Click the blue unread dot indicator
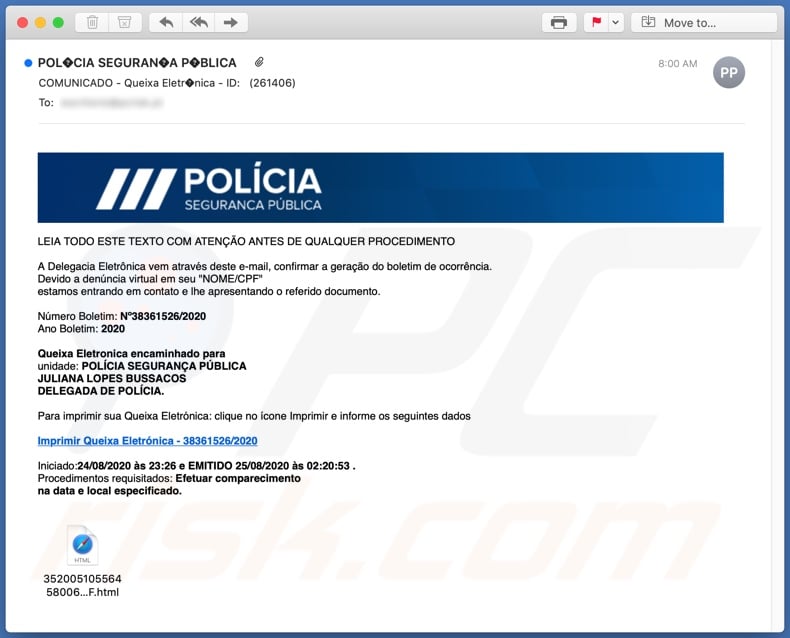This screenshot has height=638, width=790. pyautogui.click(x=28, y=63)
